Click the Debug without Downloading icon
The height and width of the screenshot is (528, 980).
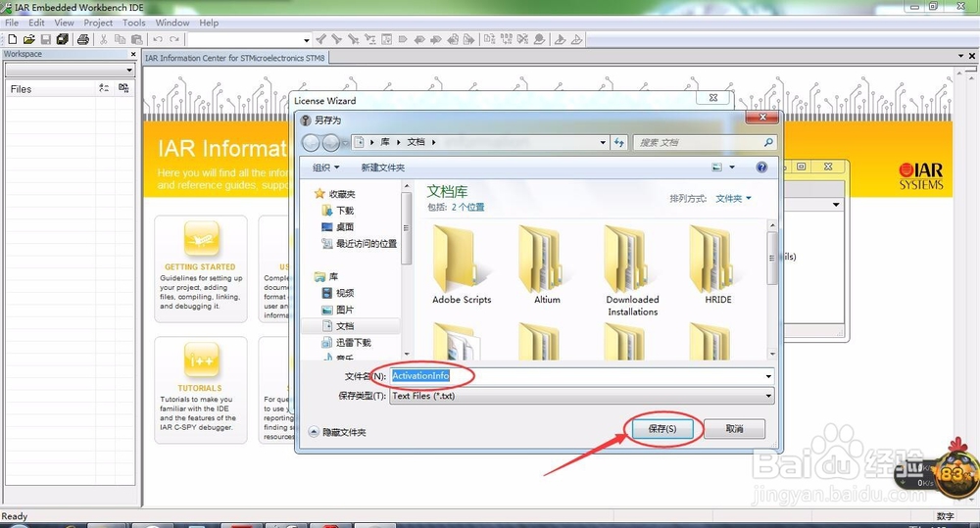[x=576, y=39]
